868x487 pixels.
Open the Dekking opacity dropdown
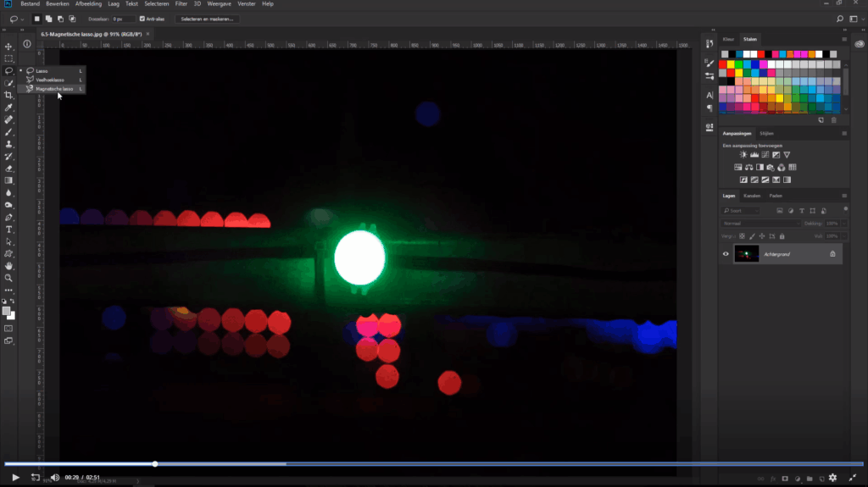coord(843,224)
